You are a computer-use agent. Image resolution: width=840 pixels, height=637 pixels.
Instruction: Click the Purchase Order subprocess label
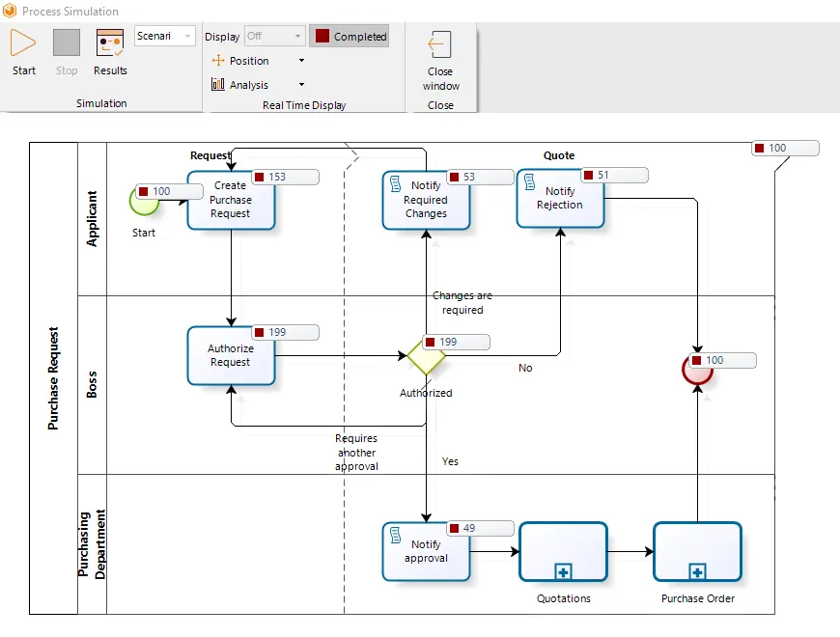click(697, 598)
